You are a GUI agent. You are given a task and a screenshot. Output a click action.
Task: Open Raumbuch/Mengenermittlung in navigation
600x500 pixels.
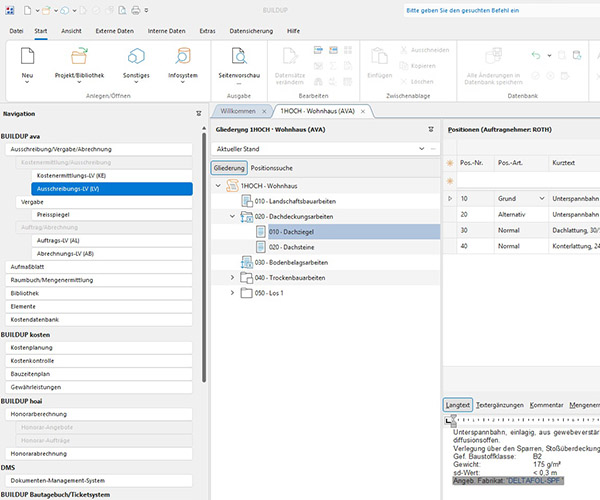[99, 280]
